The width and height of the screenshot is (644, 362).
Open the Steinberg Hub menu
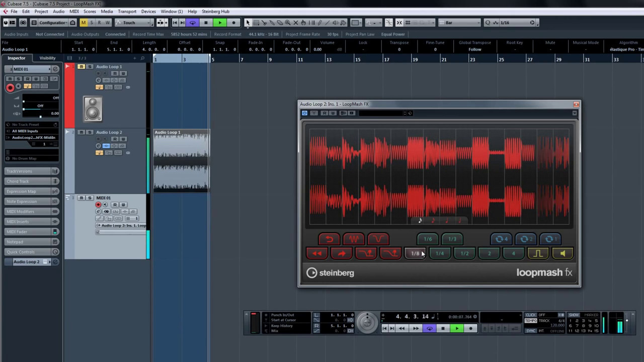point(215,11)
